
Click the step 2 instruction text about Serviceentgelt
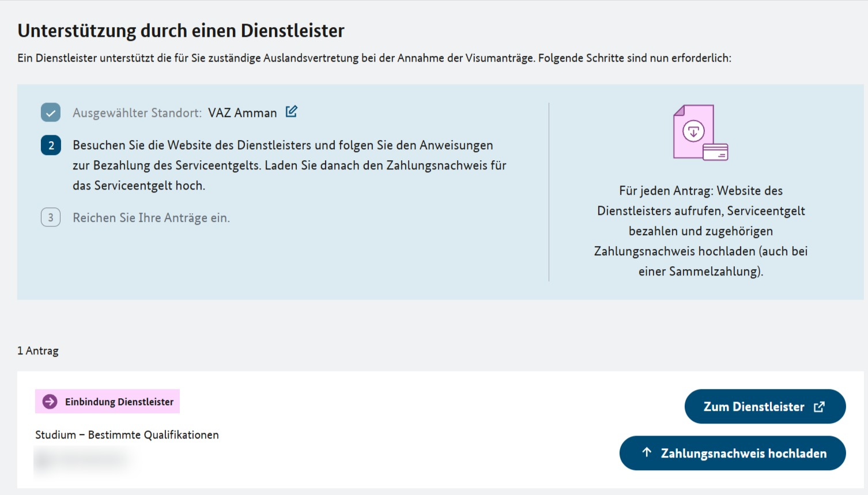point(289,165)
